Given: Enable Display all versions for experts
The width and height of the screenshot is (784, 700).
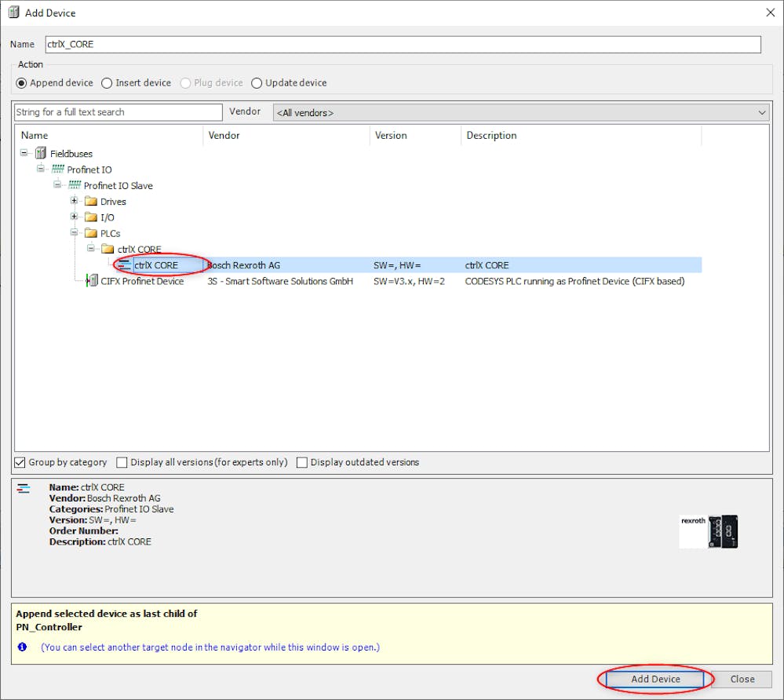Looking at the screenshot, I should (x=122, y=462).
